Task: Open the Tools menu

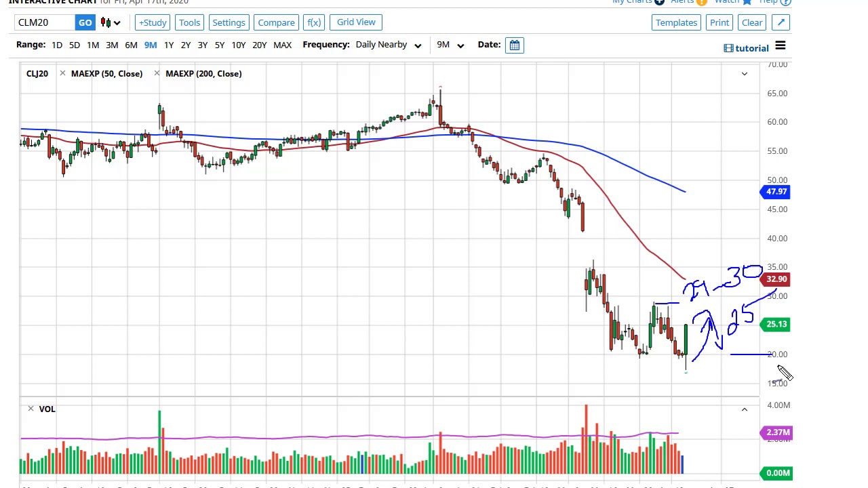Action: (x=189, y=22)
